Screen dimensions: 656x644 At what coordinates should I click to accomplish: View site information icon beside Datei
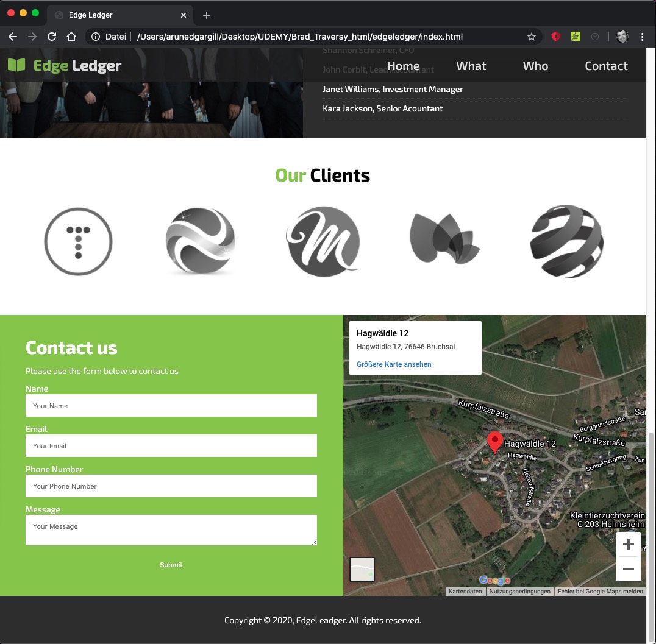pos(96,37)
